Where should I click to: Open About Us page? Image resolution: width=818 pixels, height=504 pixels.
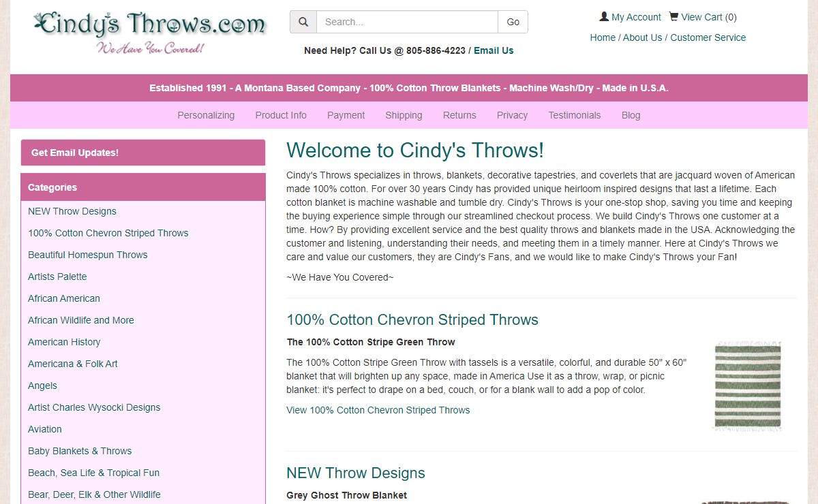tap(642, 37)
